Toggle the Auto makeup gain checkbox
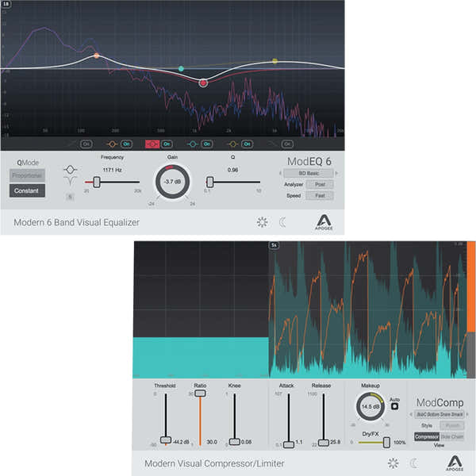Viewport: 476px width, 476px height. pyautogui.click(x=394, y=406)
